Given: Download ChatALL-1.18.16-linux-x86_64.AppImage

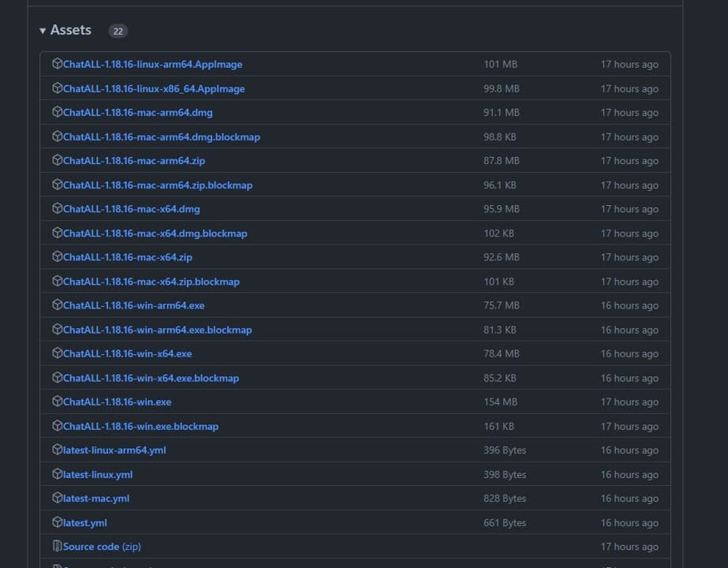Looking at the screenshot, I should (x=154, y=88).
